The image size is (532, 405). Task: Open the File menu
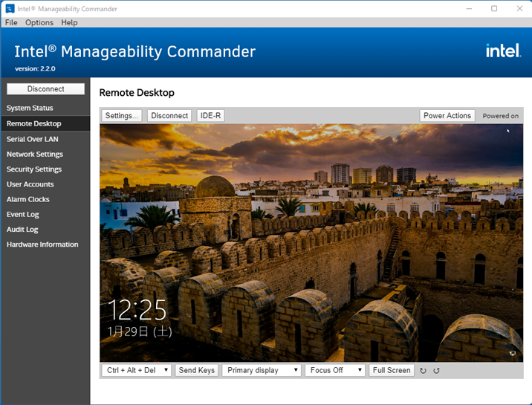[x=11, y=22]
